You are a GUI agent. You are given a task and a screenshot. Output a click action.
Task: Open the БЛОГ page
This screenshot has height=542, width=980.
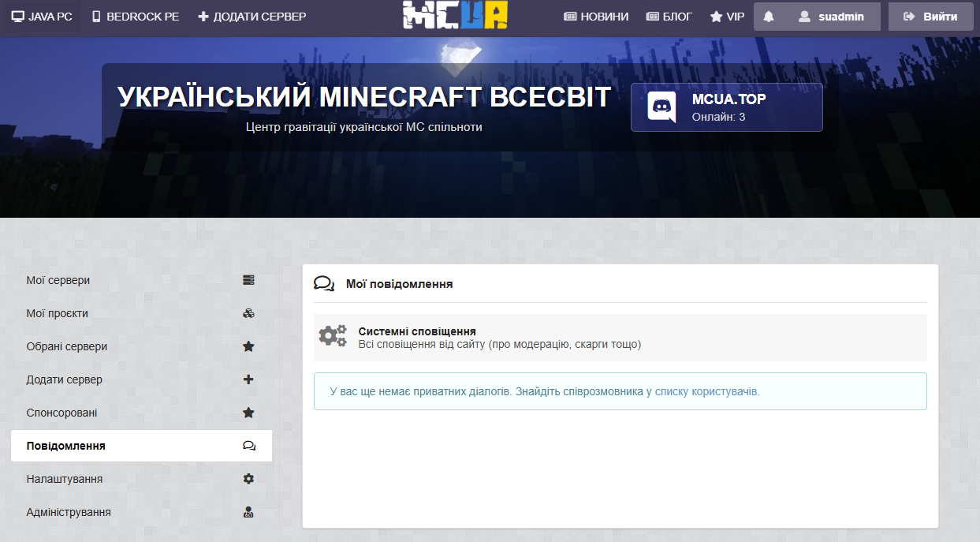(669, 17)
